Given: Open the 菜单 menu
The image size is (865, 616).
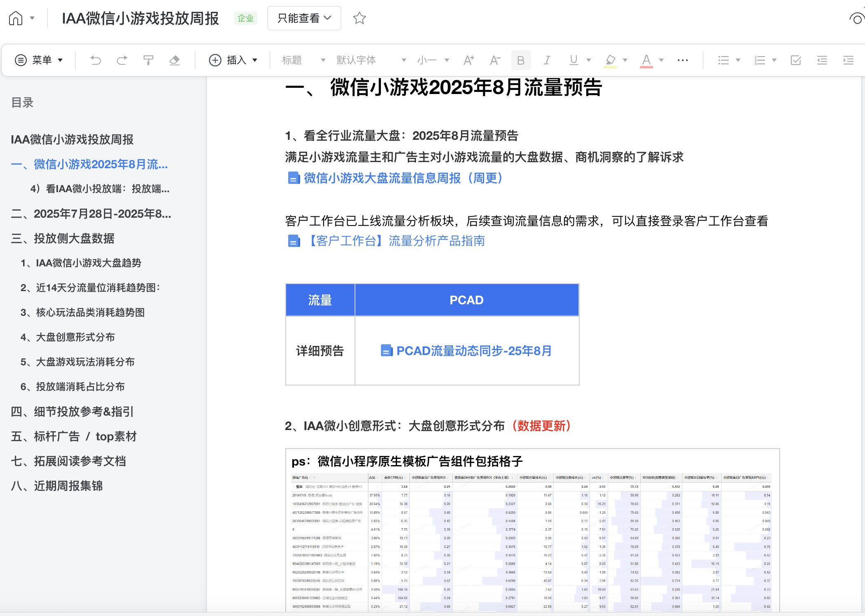Looking at the screenshot, I should pyautogui.click(x=39, y=60).
